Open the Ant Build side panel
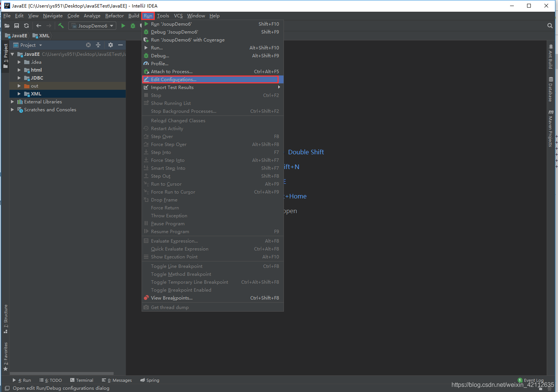Image resolution: width=558 pixels, height=392 pixels. [x=550, y=57]
